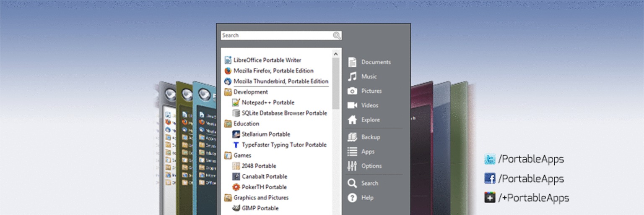Select 'Canabalt Portable' text
Screen dimensions: 644x215
coord(264,176)
